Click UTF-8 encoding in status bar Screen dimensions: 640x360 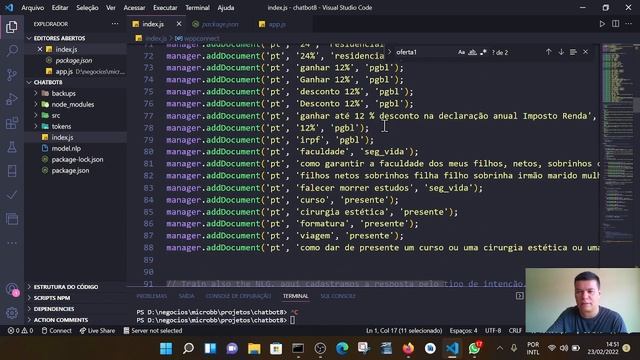point(493,331)
